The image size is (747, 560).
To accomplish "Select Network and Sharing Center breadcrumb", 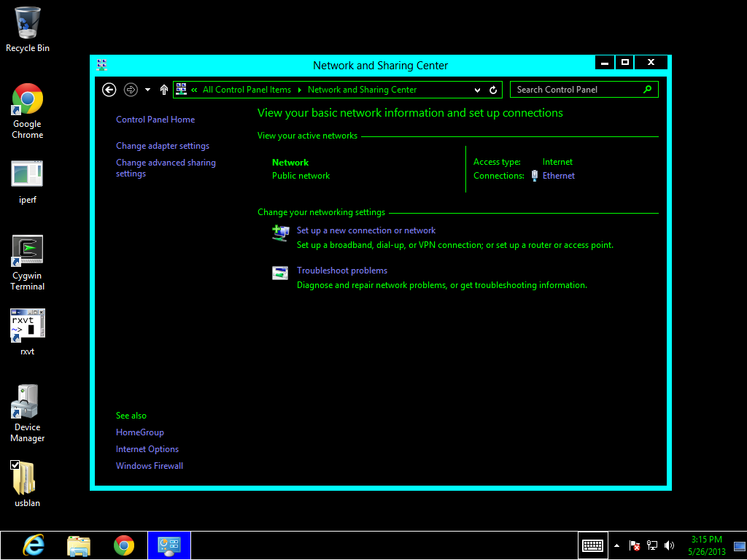I will [362, 90].
